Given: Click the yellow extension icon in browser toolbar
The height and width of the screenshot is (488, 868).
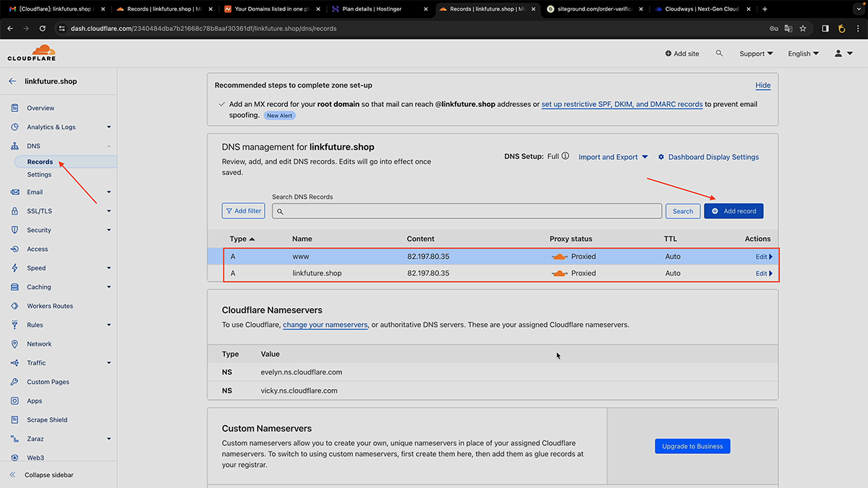Looking at the screenshot, I should click(x=841, y=28).
